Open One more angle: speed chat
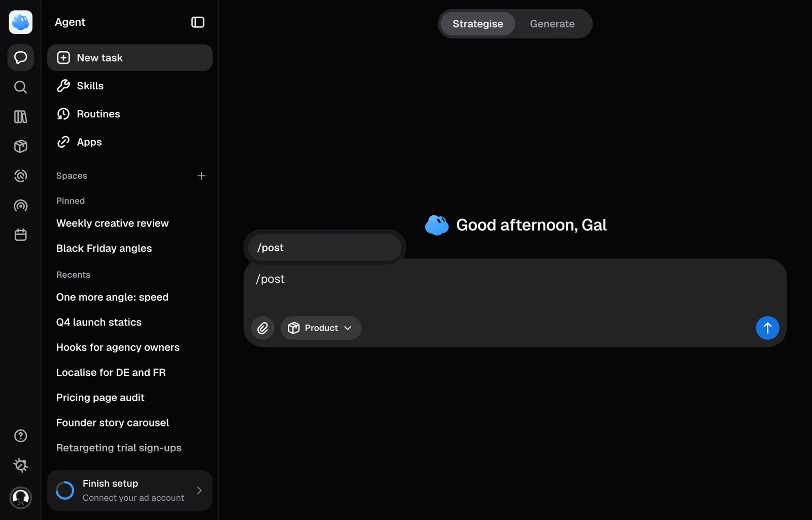This screenshot has width=812, height=520. click(112, 297)
